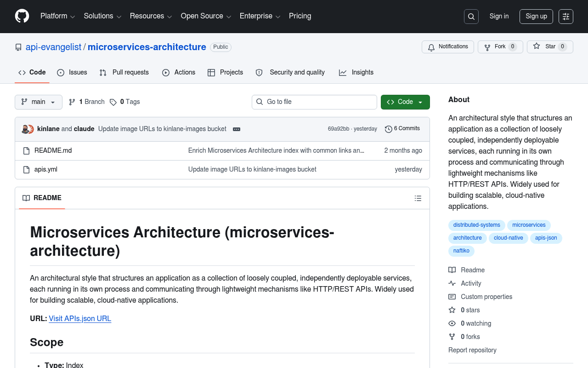Open the Actions tab

pyautogui.click(x=179, y=73)
